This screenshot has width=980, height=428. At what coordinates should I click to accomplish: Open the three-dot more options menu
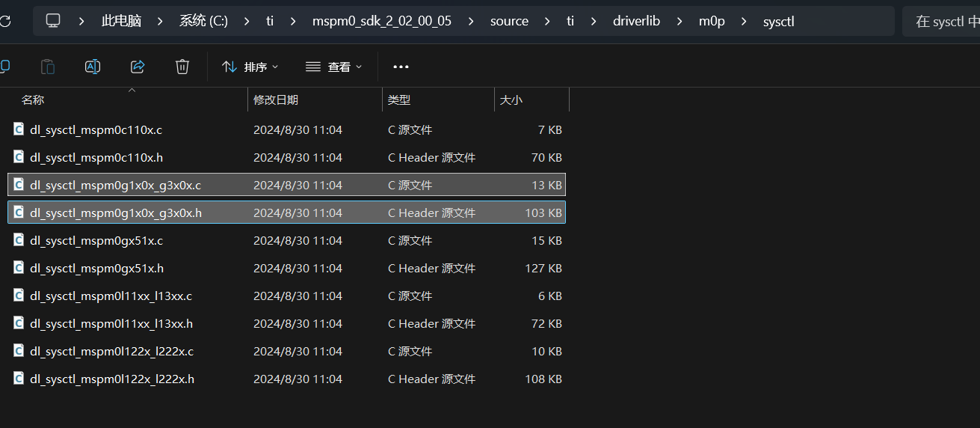click(401, 67)
